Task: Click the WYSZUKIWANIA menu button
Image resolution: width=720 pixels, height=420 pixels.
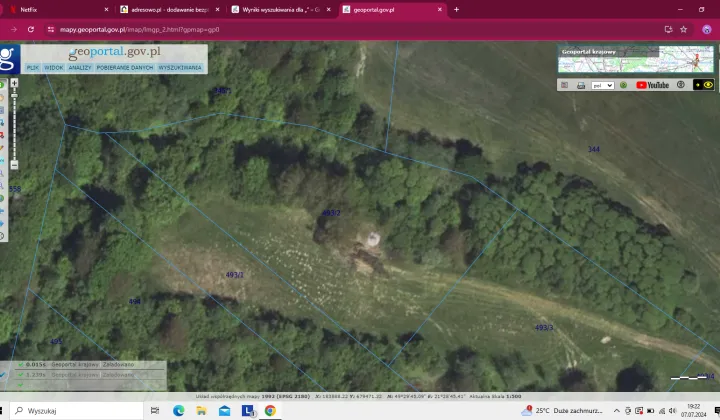Action: click(x=180, y=68)
